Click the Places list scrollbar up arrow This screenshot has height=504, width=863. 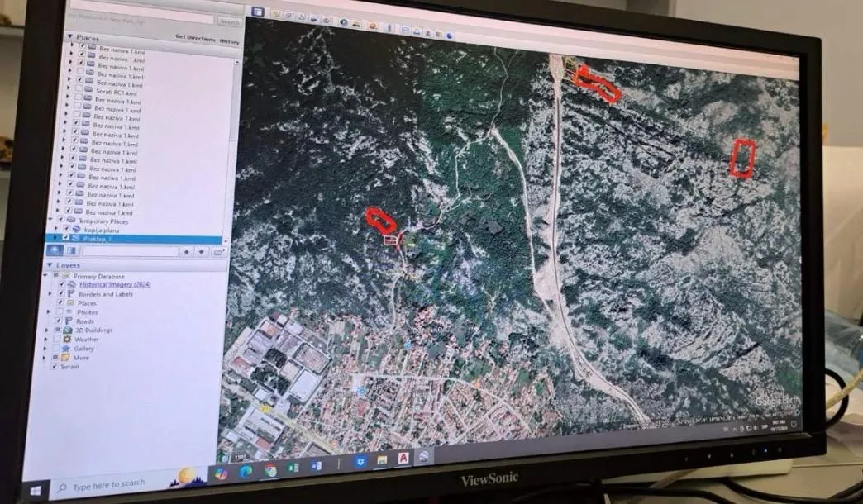coord(237,62)
